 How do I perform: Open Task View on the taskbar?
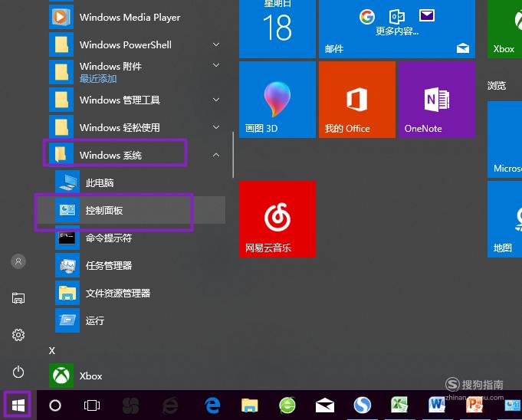click(92, 405)
